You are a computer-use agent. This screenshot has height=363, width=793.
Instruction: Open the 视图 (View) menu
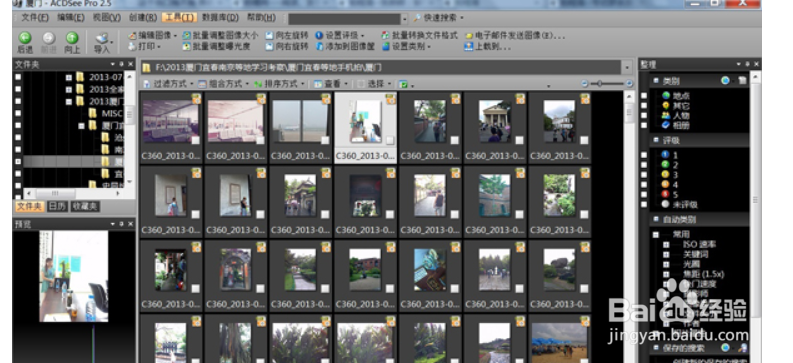pos(107,18)
